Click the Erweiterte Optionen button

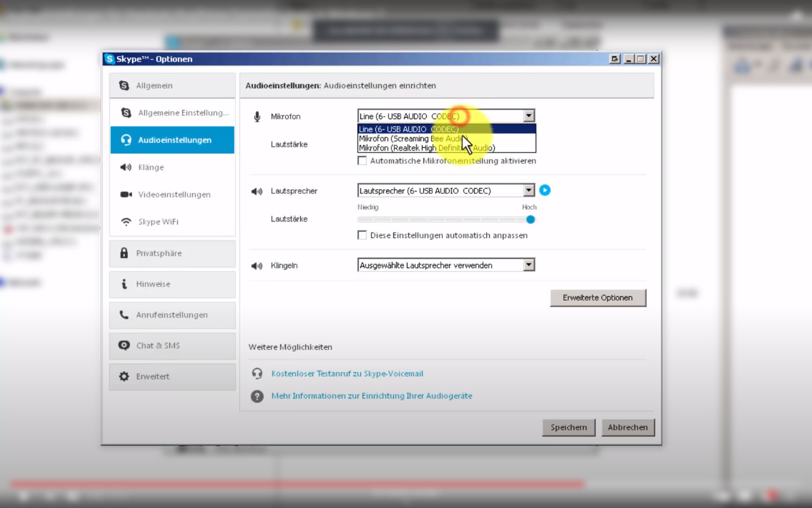(598, 298)
